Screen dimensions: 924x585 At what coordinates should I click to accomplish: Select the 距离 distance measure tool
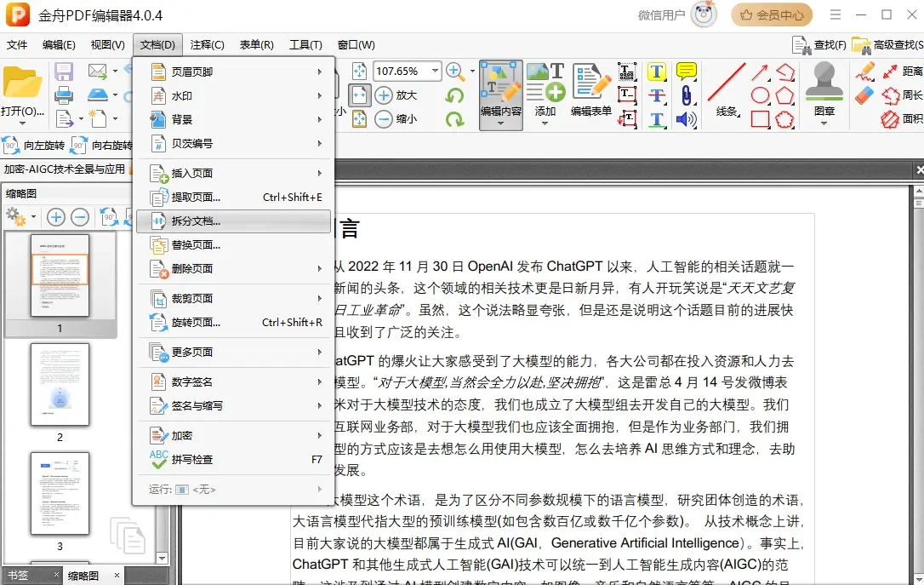(x=902, y=72)
